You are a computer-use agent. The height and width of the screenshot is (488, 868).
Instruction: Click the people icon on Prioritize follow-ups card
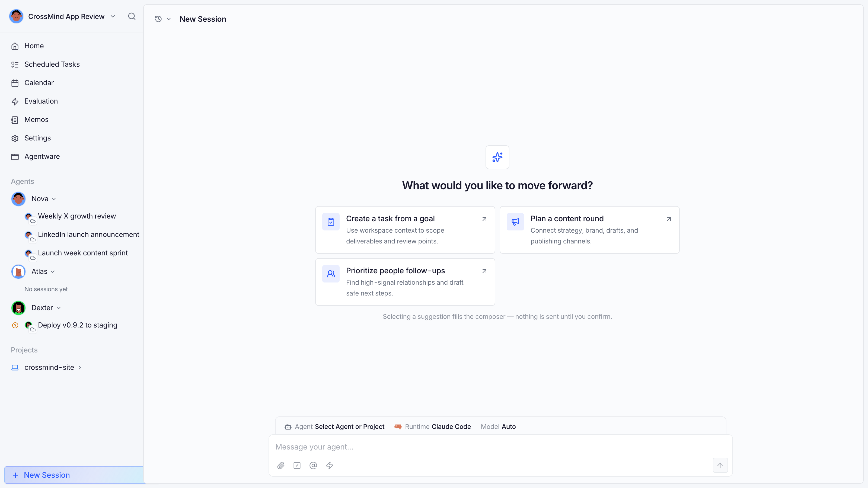(x=331, y=274)
